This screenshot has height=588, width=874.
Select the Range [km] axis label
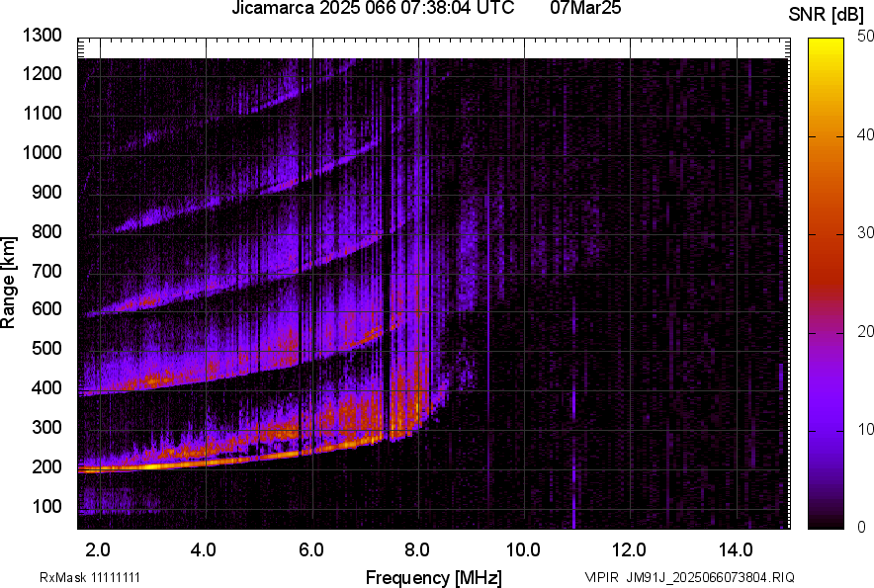pos(9,282)
